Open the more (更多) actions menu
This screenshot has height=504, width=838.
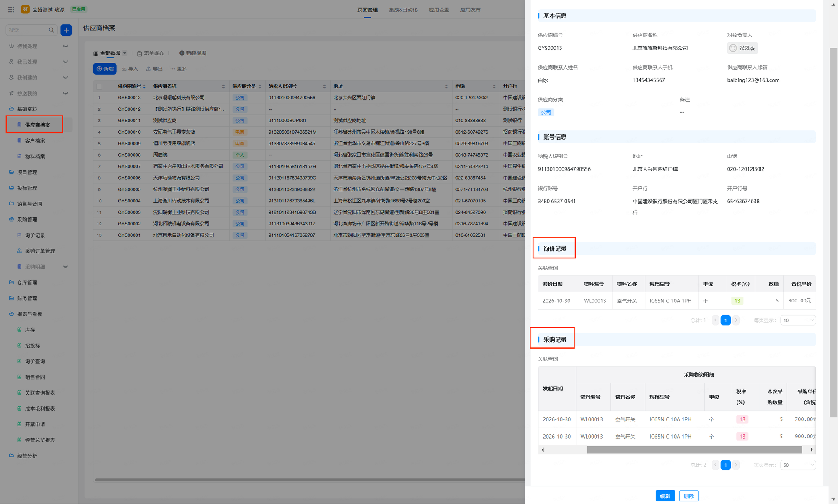(178, 69)
